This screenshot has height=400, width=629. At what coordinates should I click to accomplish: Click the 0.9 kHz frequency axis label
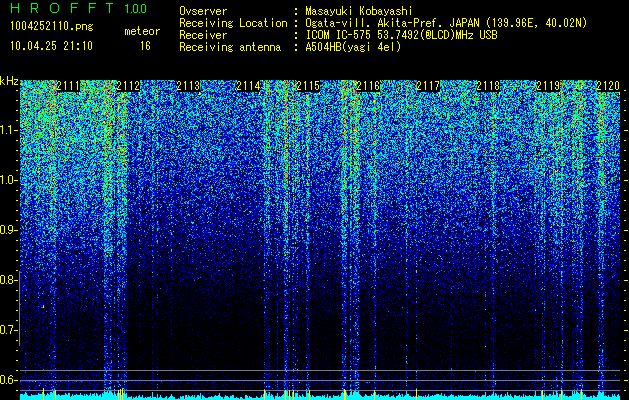(x=8, y=230)
